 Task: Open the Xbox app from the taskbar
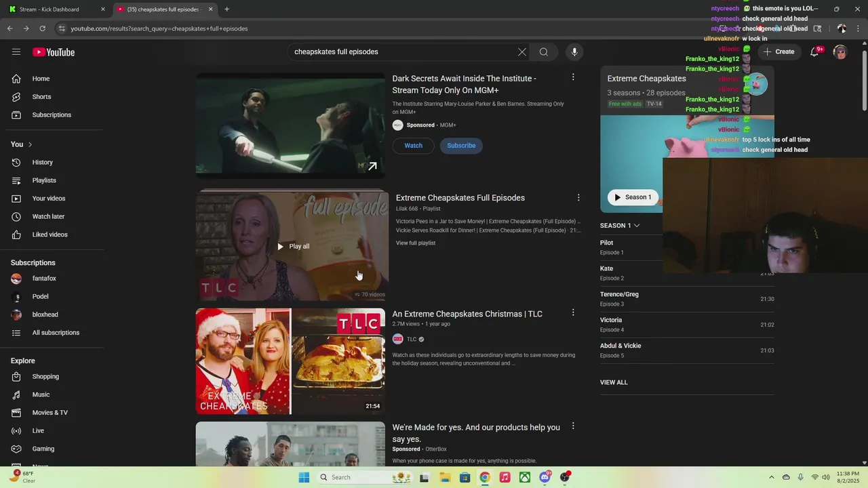[x=525, y=477]
